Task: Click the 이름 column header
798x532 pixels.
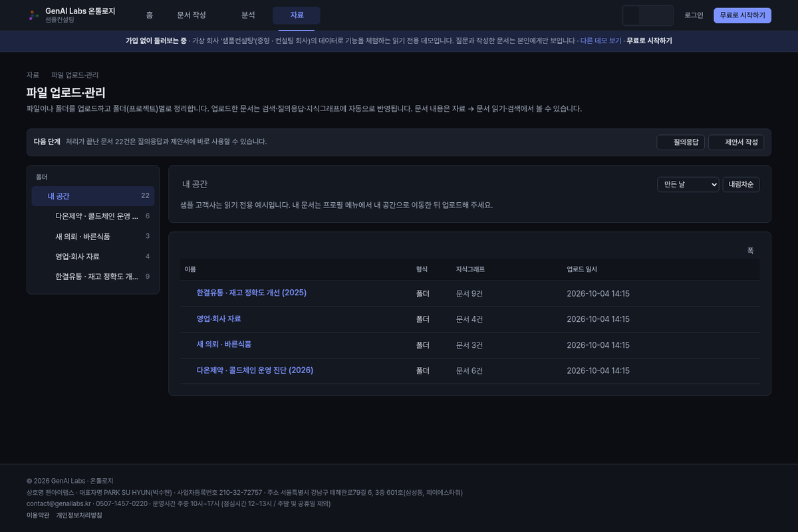Action: [190, 269]
